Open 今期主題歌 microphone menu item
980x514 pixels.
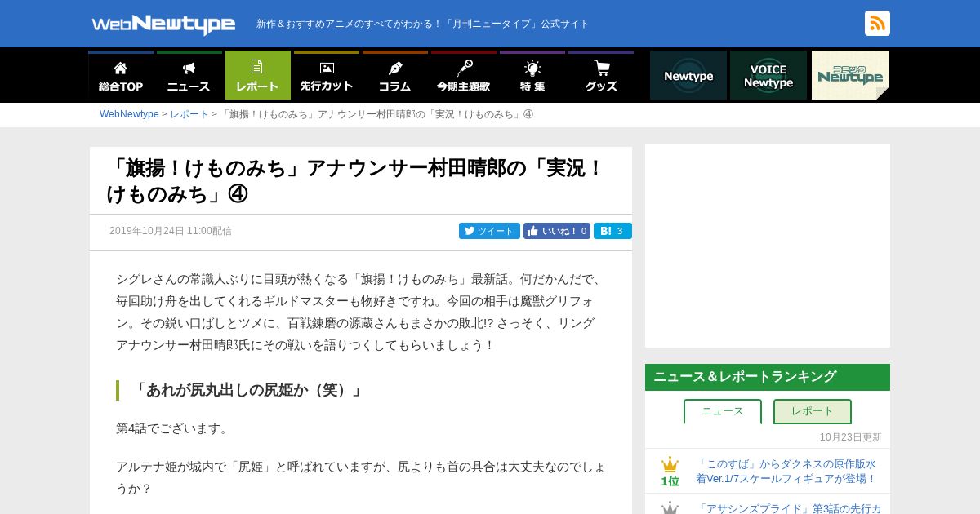click(x=463, y=76)
